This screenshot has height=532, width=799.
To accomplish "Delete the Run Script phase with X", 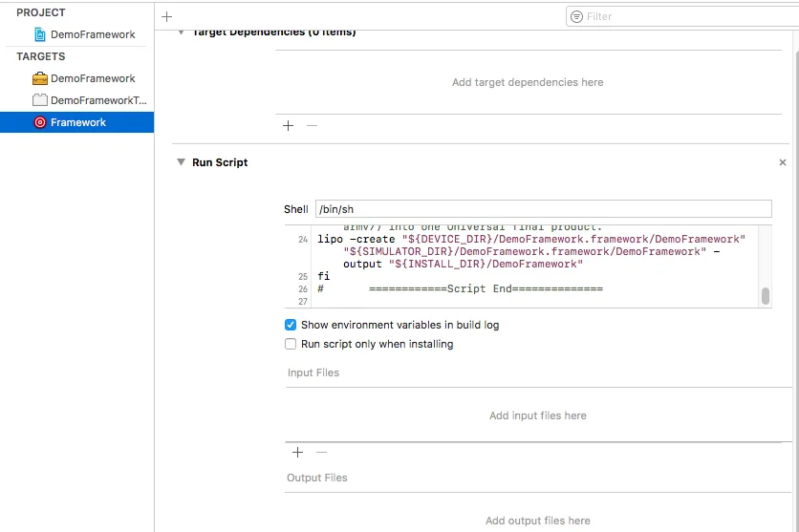I will pyautogui.click(x=783, y=163).
